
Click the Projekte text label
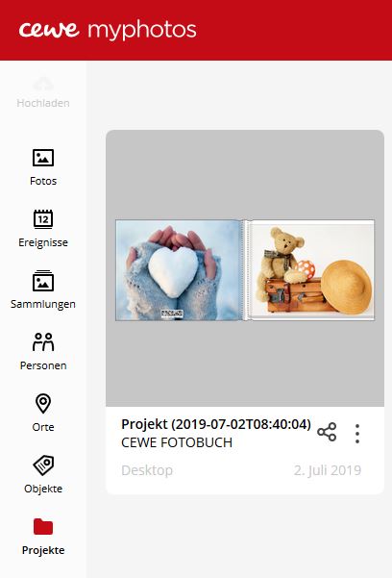[x=43, y=550]
